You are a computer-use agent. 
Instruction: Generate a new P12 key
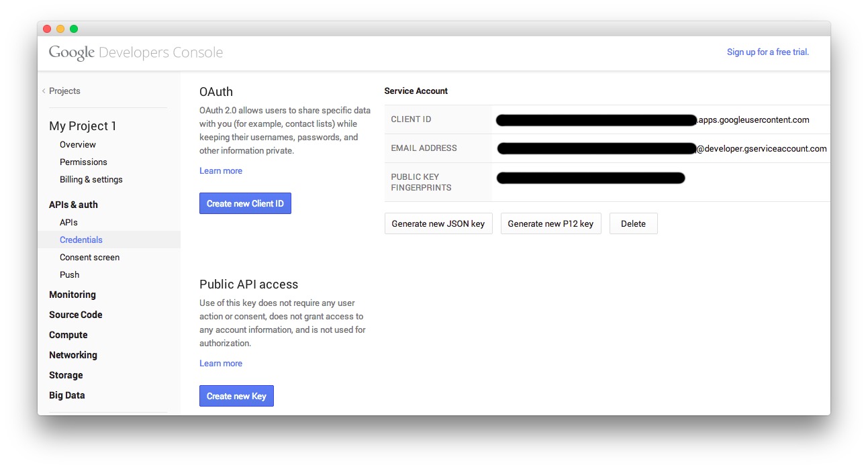pos(550,223)
